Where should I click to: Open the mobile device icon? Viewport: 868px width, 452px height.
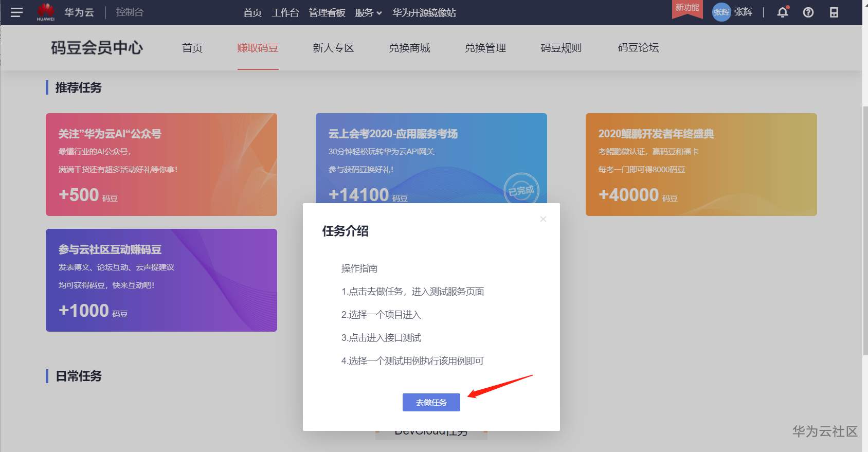(x=834, y=12)
